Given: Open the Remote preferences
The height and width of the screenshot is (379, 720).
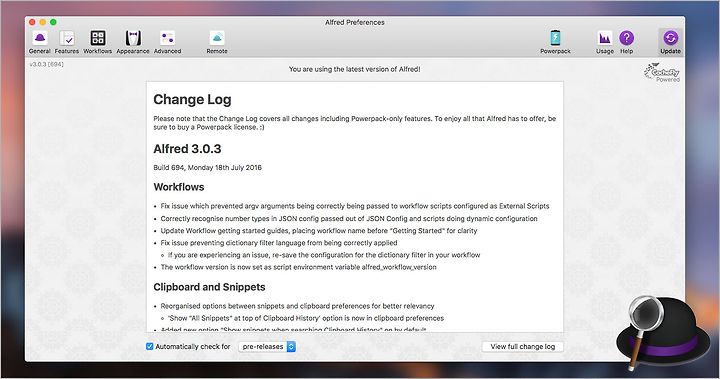Looking at the screenshot, I should click(x=217, y=42).
